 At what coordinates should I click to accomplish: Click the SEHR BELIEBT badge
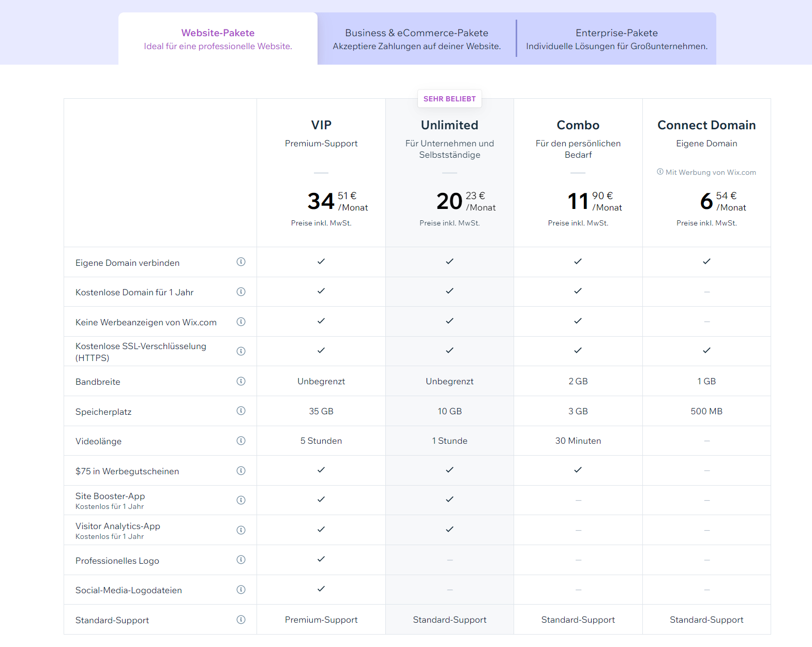tap(449, 99)
